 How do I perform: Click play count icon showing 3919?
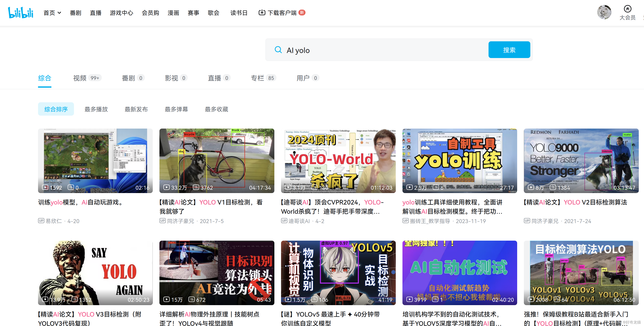coord(410,299)
